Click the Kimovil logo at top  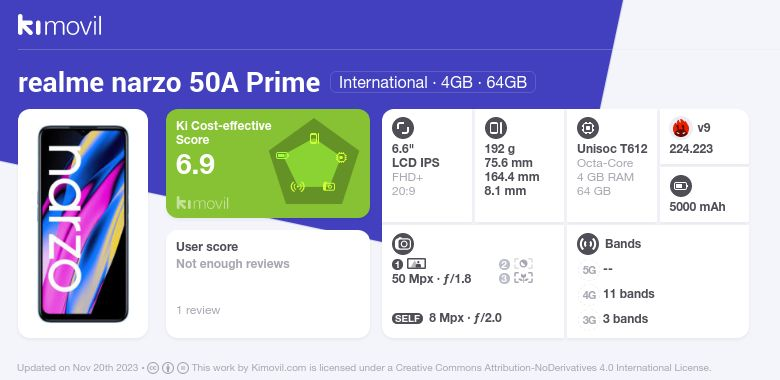click(x=60, y=25)
